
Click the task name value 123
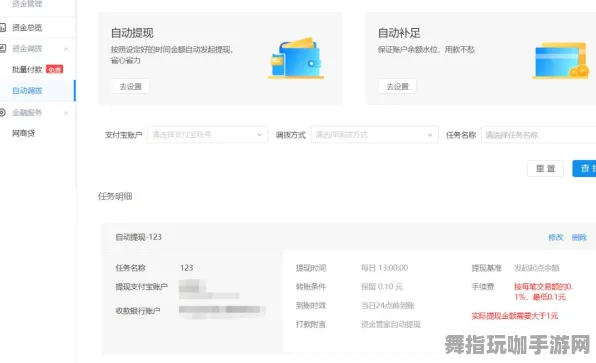pyautogui.click(x=187, y=268)
